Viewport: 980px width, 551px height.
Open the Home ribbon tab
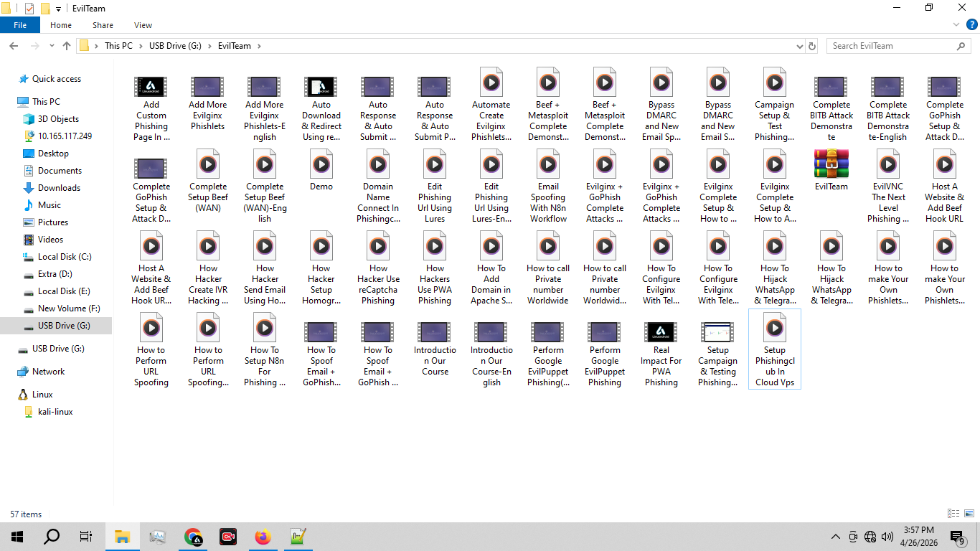coord(61,25)
